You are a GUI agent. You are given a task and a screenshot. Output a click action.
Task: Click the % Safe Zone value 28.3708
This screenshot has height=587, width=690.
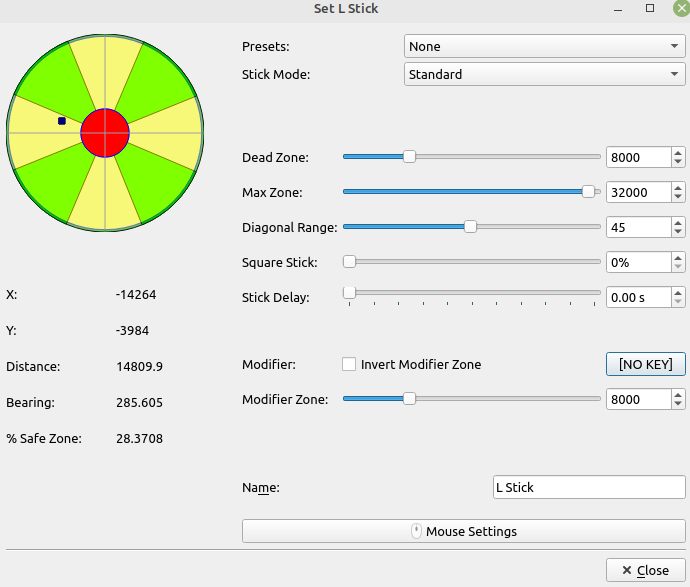[x=139, y=439]
